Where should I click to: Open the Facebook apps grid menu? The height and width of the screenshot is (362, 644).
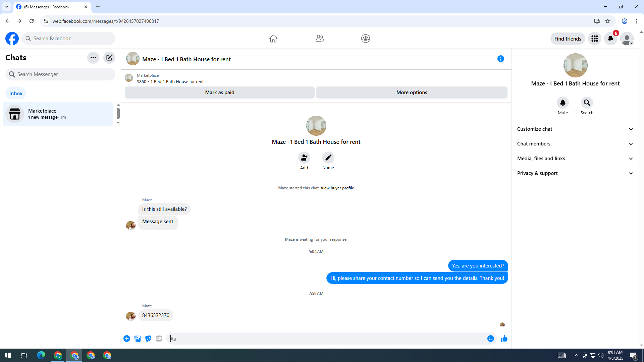point(594,39)
